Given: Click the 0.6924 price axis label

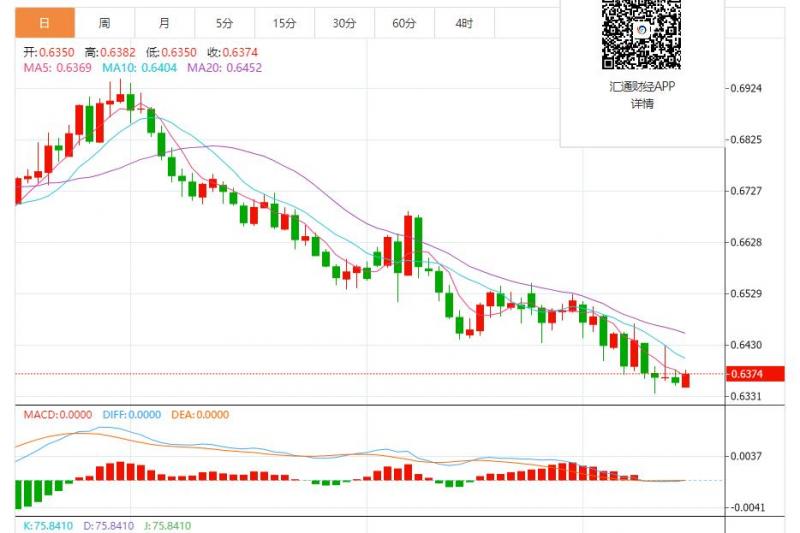Looking at the screenshot, I should click(745, 88).
